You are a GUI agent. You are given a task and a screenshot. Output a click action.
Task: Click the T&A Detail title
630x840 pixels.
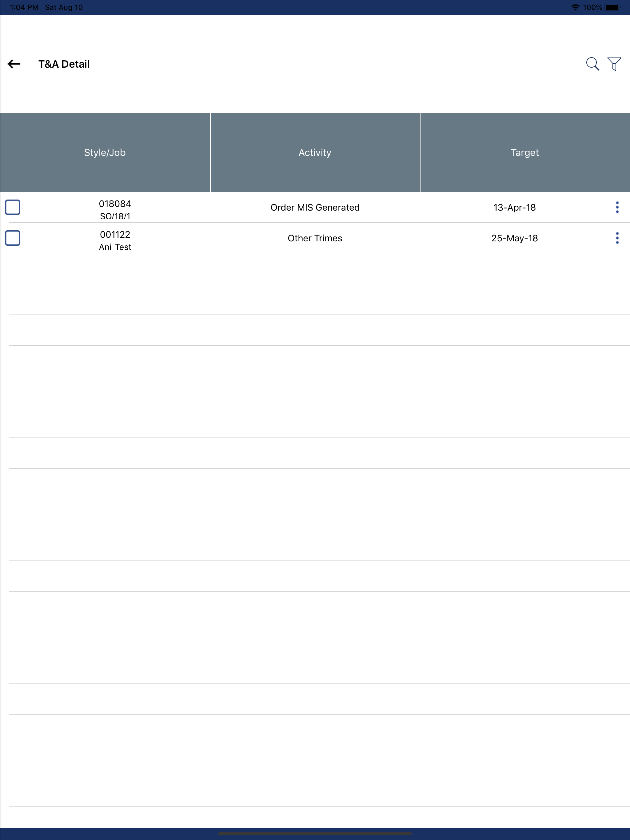click(x=64, y=64)
